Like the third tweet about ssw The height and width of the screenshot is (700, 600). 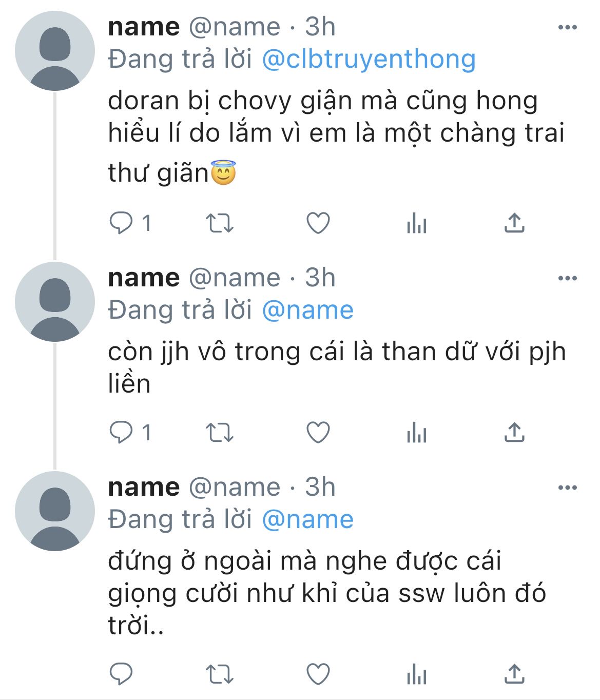coord(318,674)
